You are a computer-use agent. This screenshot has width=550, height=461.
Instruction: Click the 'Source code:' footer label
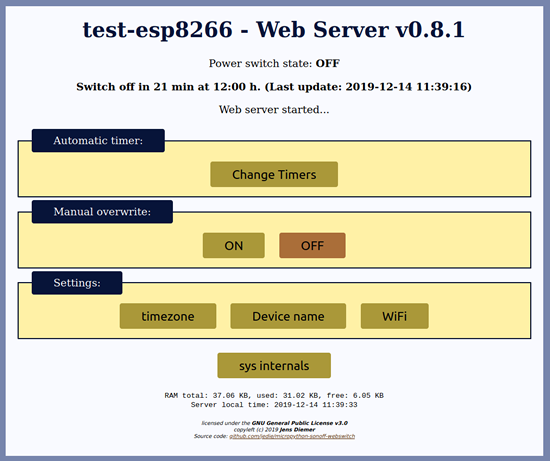211,436
